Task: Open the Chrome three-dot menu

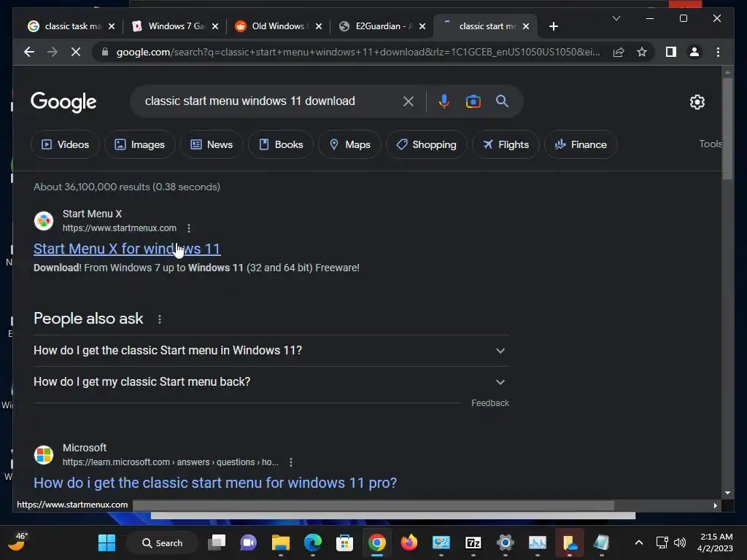Action: click(718, 52)
